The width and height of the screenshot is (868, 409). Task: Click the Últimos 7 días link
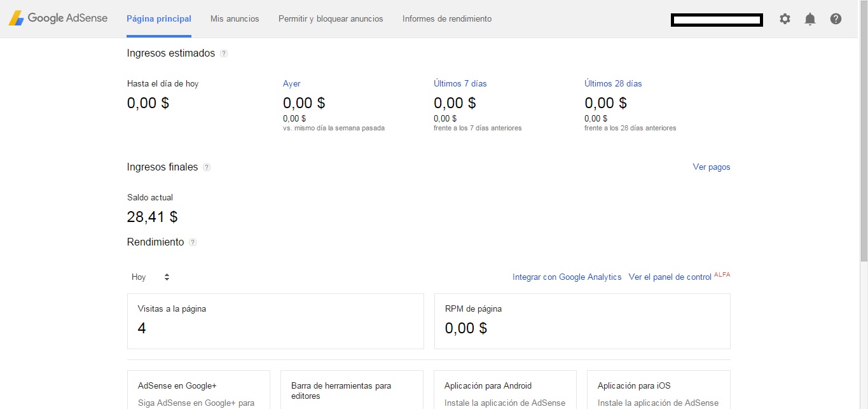[x=460, y=84]
